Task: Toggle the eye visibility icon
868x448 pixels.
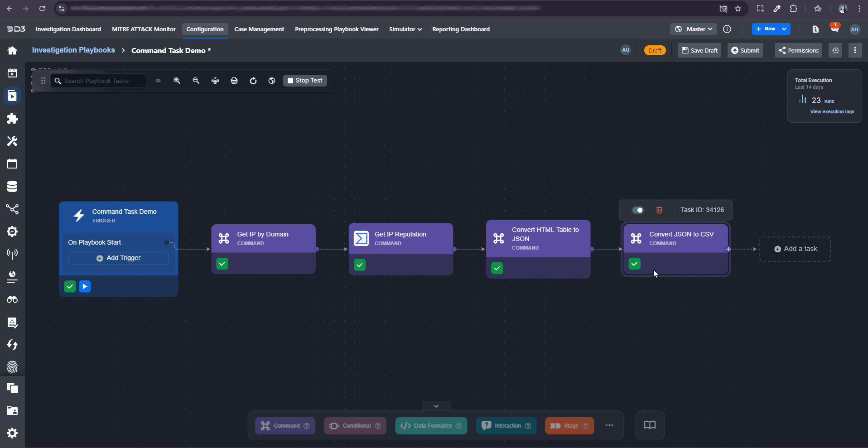Action: point(158,81)
